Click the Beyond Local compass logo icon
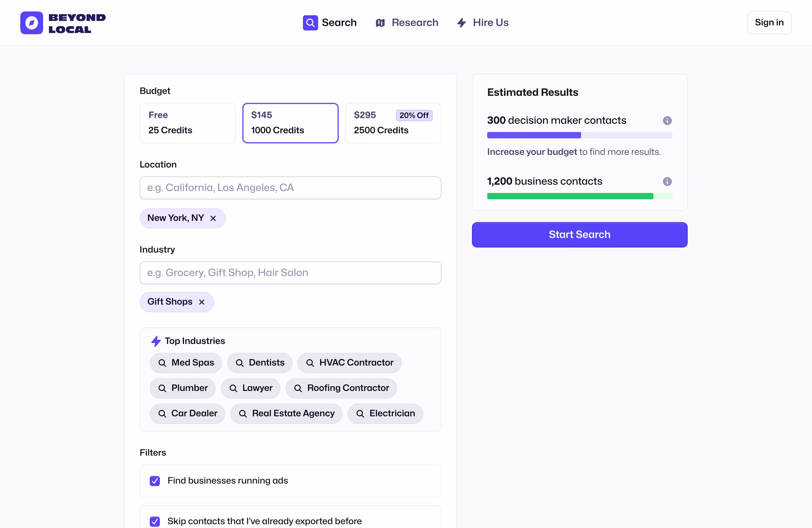The image size is (812, 528). click(x=31, y=23)
